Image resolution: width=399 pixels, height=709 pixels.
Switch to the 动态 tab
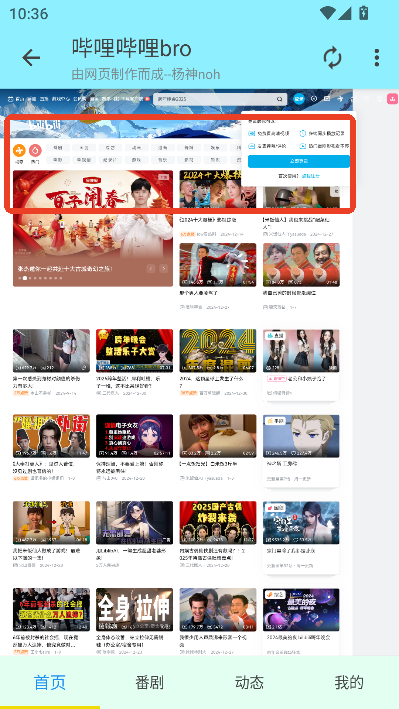pos(249,682)
